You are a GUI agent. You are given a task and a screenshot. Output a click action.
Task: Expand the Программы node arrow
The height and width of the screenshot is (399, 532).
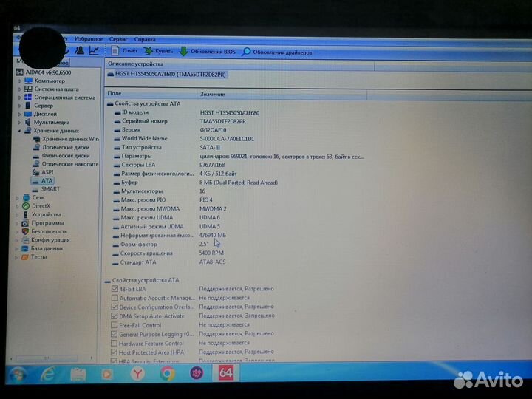(x=16, y=223)
